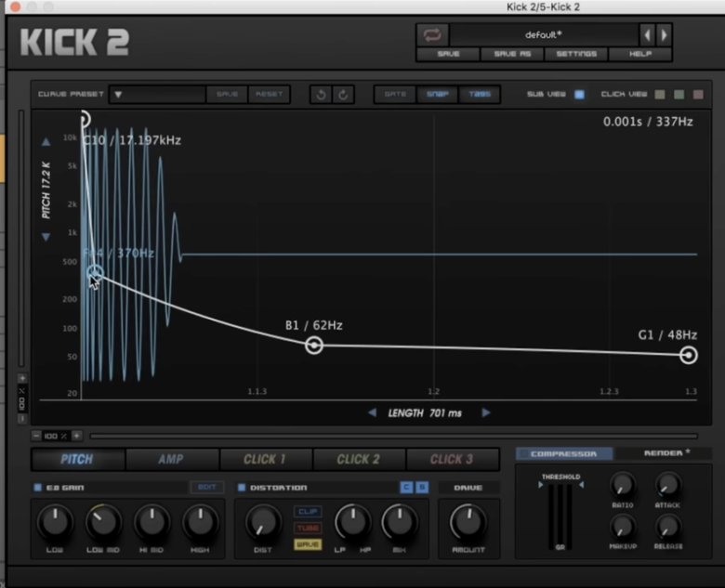Increase length with the right arrow
This screenshot has height=588, width=725.
tap(485, 412)
